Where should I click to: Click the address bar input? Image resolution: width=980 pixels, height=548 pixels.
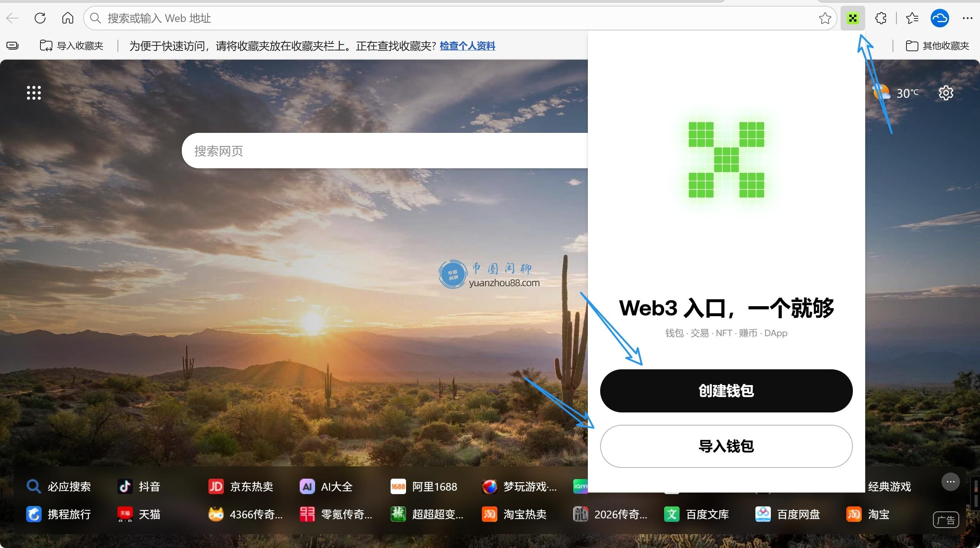pyautogui.click(x=424, y=18)
